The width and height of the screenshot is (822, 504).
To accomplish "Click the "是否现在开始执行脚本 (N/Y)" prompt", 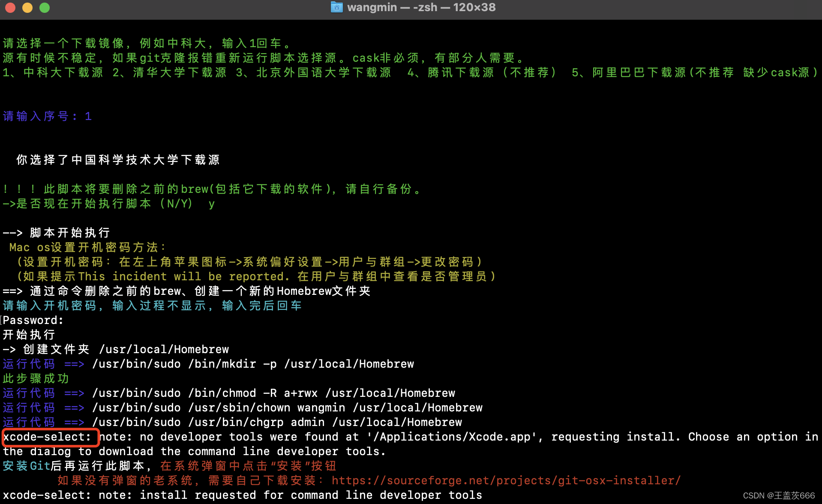I will click(x=108, y=204).
